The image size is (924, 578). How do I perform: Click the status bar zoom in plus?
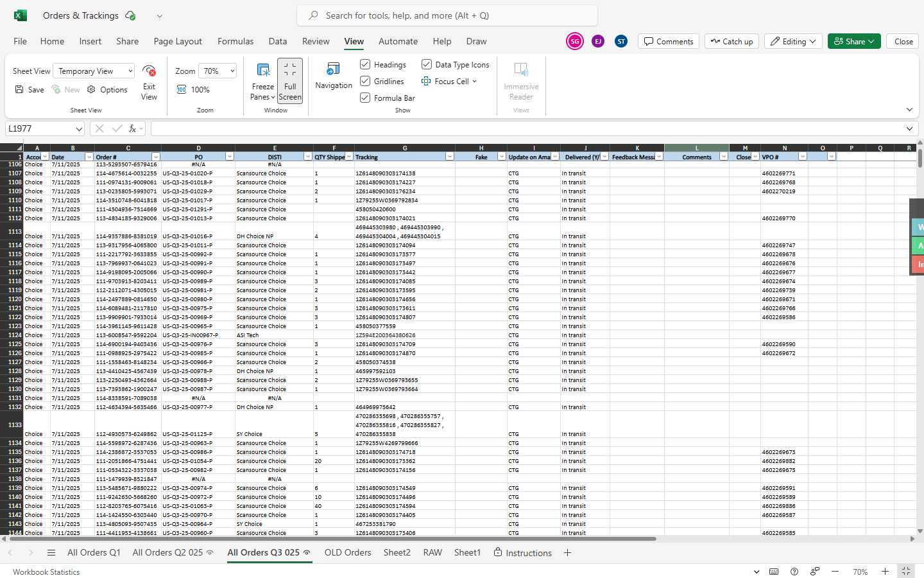pyautogui.click(x=885, y=572)
